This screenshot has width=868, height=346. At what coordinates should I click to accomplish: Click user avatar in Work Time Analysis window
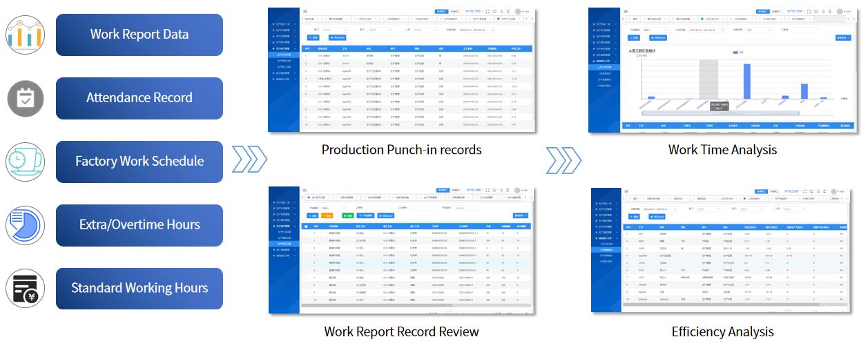pos(840,11)
